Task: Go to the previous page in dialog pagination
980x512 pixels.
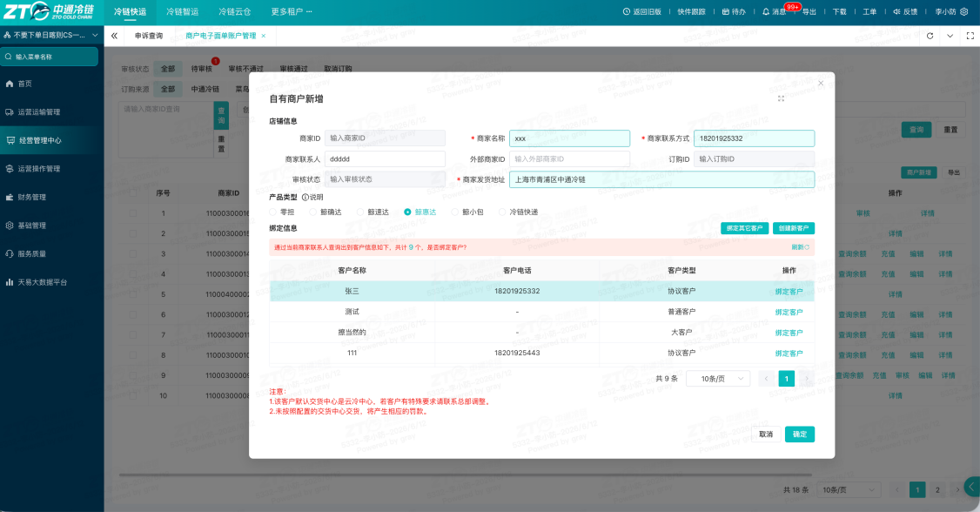Action: [x=766, y=378]
